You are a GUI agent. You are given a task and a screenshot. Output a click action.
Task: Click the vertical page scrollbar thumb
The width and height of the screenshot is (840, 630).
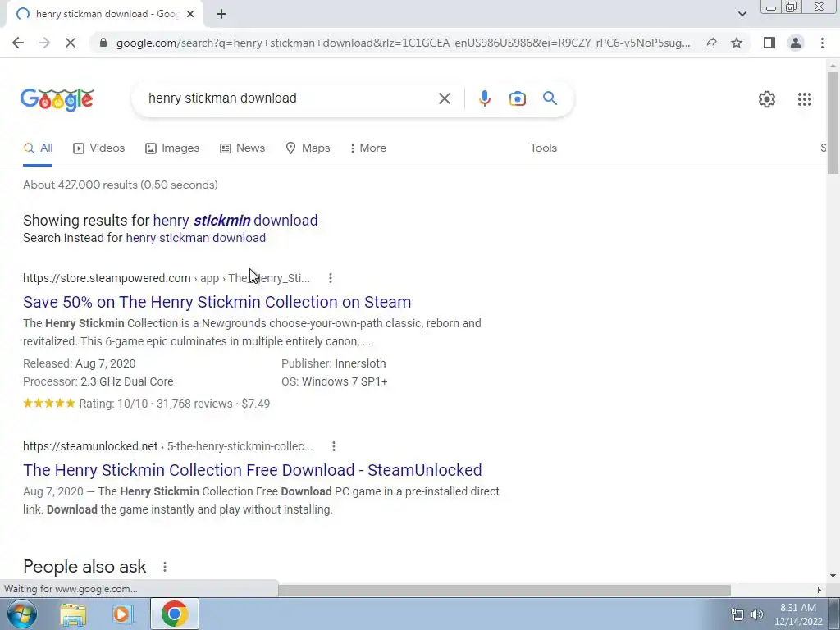click(833, 123)
